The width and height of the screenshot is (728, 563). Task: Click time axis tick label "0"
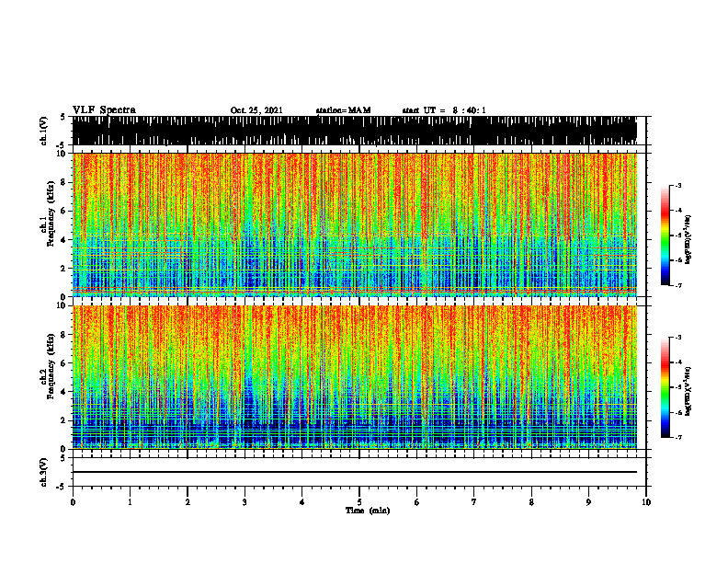pyautogui.click(x=73, y=502)
